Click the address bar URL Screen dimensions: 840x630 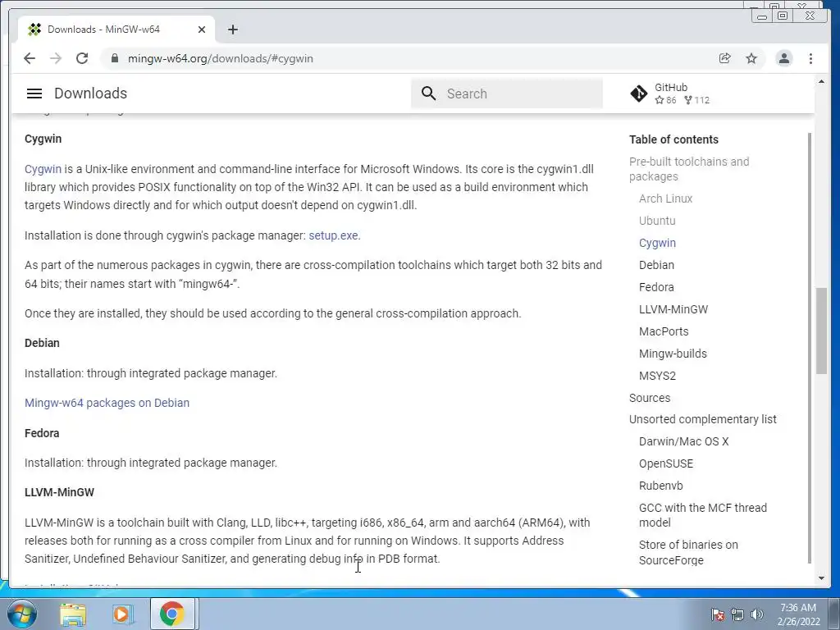click(x=220, y=58)
